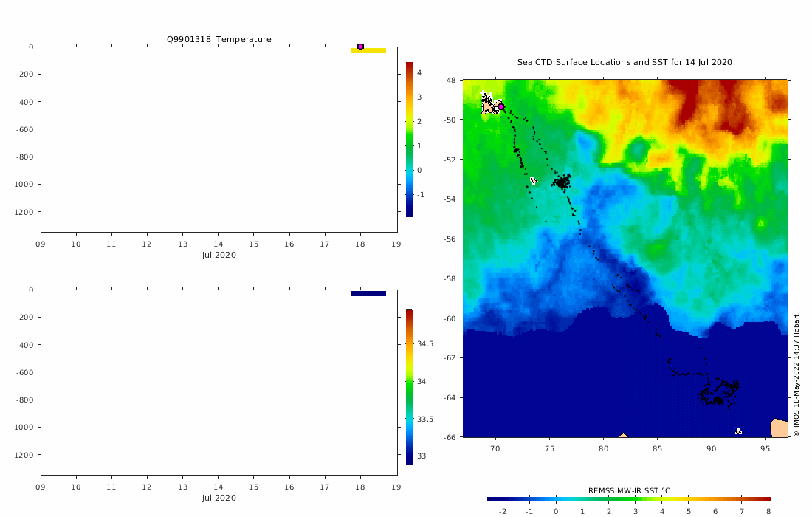
Task: Click the REMSS MW-IR SST colorbar
Action: [x=629, y=499]
